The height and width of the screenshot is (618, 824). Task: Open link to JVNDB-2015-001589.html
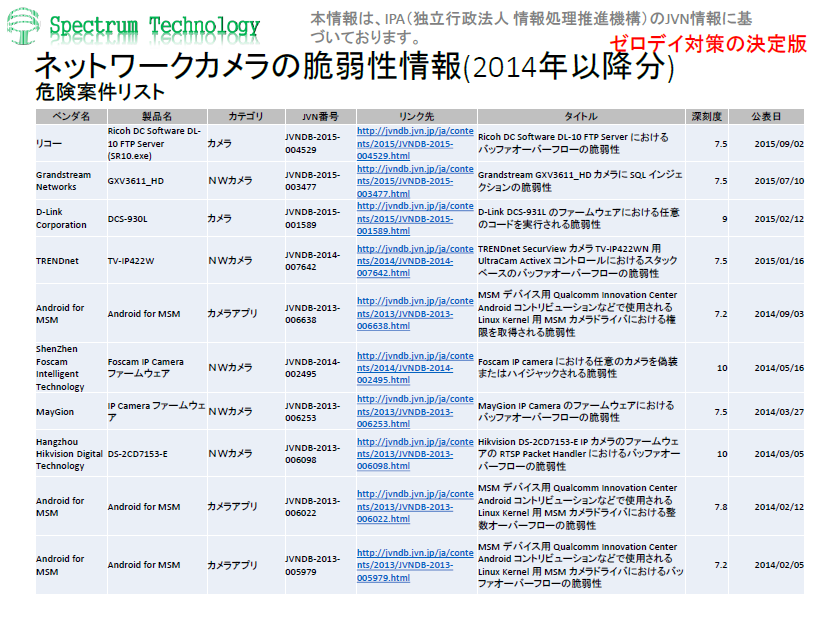(x=415, y=219)
